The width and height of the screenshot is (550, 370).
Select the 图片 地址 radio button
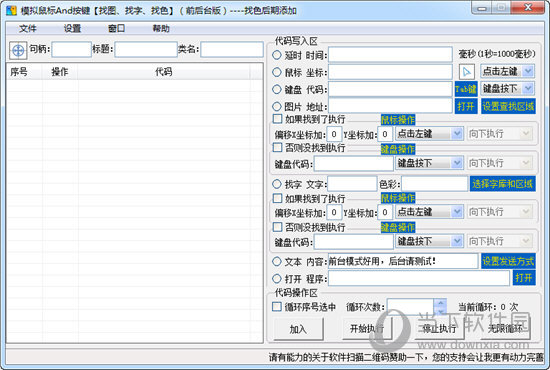[x=277, y=106]
